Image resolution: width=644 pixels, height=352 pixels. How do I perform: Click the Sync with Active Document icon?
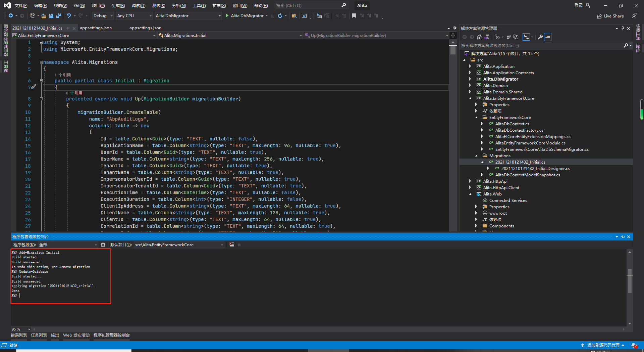[526, 37]
